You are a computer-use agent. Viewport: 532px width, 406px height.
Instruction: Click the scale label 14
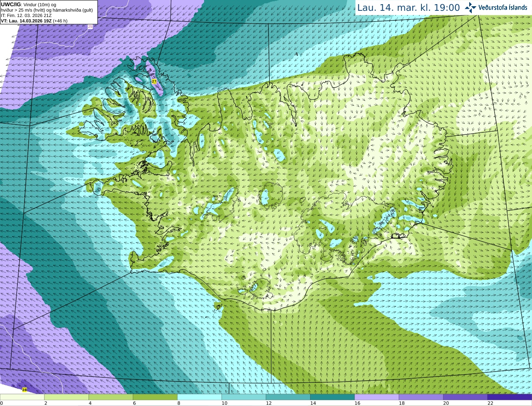tap(313, 403)
